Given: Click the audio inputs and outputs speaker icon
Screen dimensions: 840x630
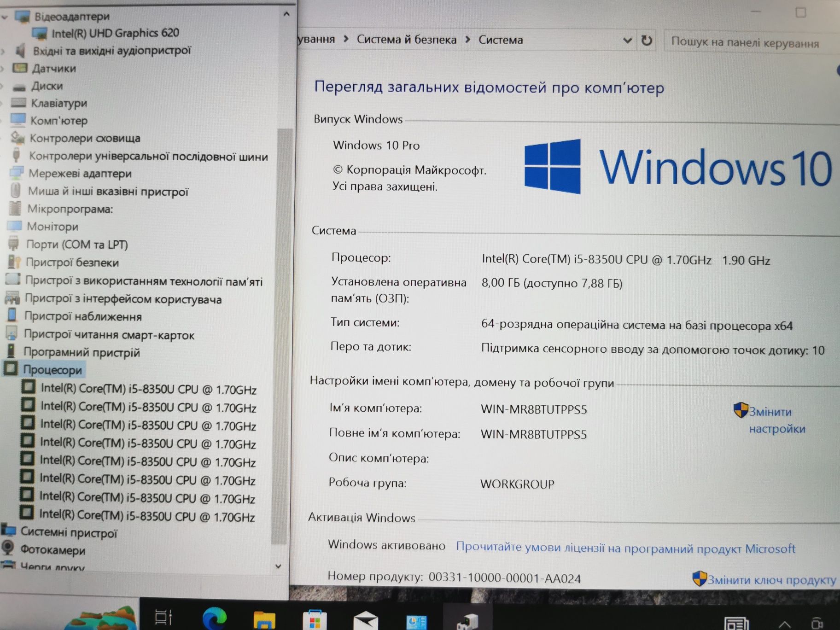Looking at the screenshot, I should click(20, 50).
